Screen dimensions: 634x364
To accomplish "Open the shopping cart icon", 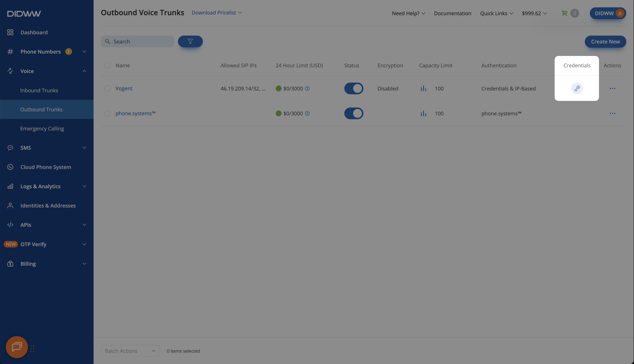I will pyautogui.click(x=564, y=13).
